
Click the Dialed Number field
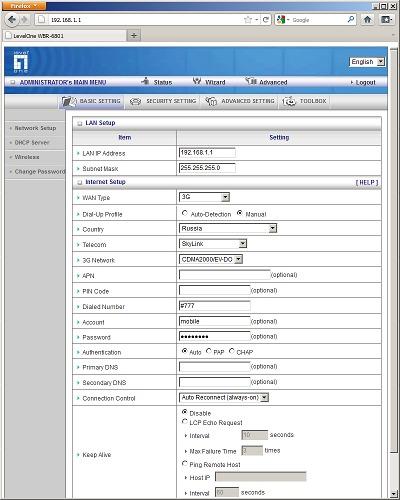[214, 305]
